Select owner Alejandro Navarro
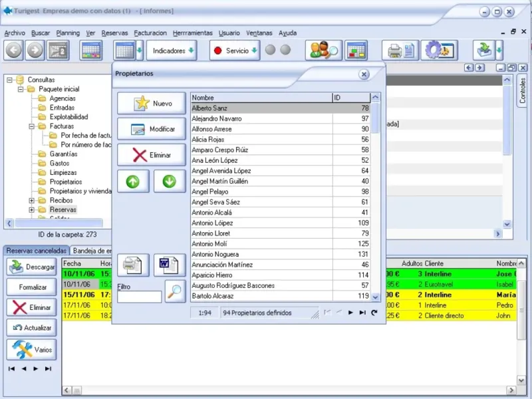This screenshot has height=399, width=532. click(280, 118)
